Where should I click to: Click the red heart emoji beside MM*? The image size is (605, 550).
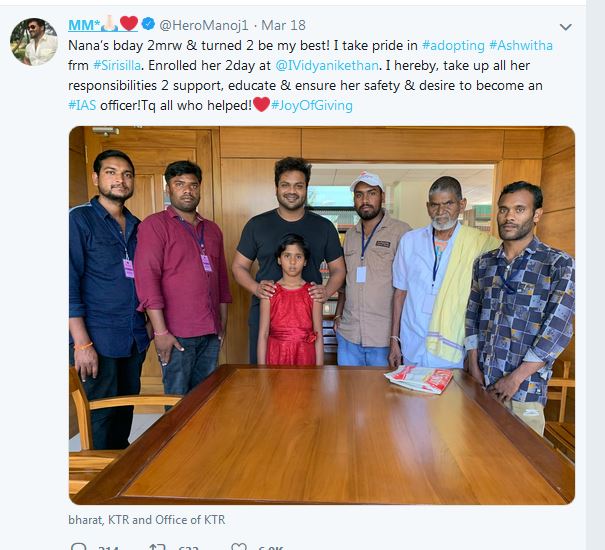(129, 24)
